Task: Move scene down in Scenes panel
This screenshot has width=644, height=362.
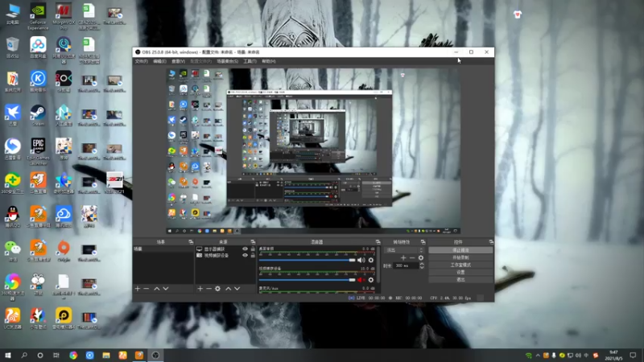Action: (166, 289)
